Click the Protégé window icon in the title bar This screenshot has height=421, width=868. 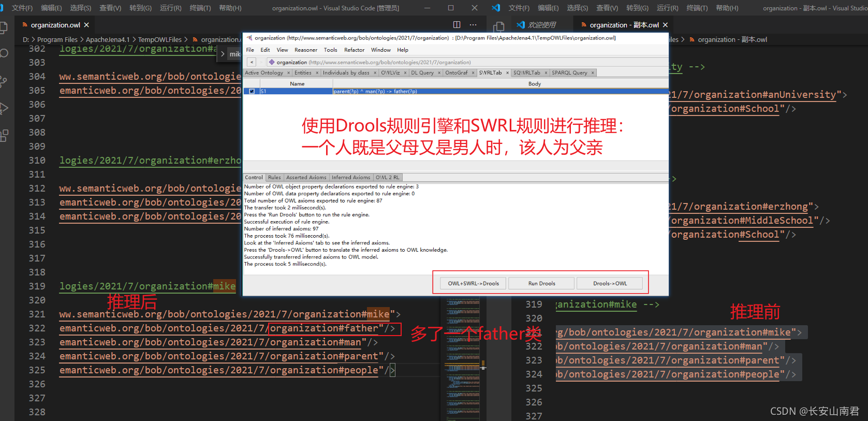click(249, 38)
